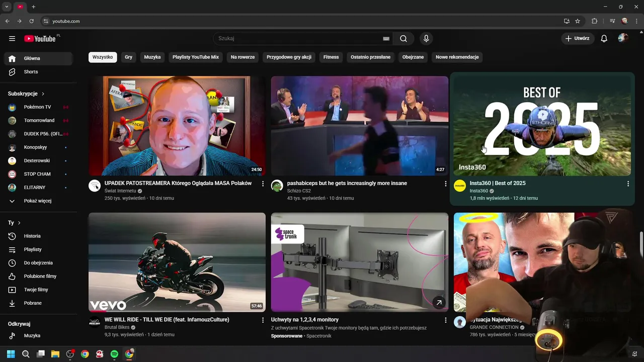
Task: Open WE WILL RIDE vevo thumbnail
Action: [x=177, y=262]
